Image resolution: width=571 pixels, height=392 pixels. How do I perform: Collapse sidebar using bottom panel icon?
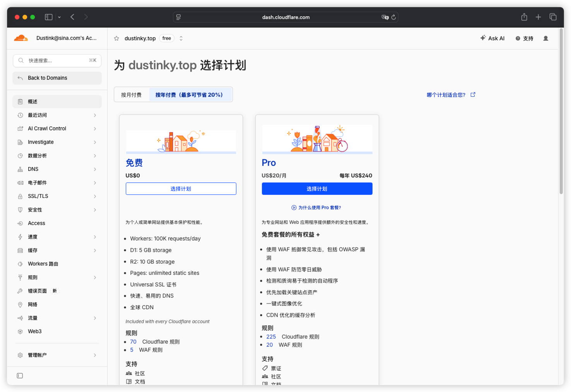click(x=20, y=376)
